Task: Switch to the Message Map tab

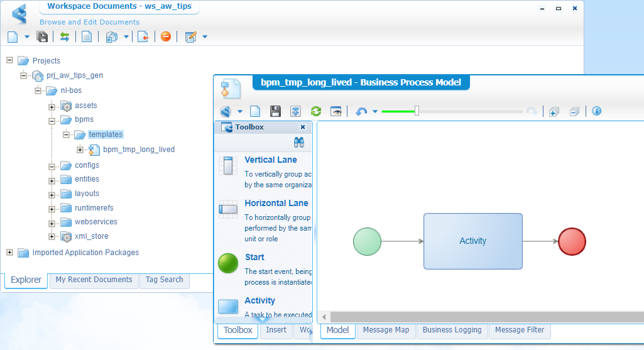Action: point(386,330)
